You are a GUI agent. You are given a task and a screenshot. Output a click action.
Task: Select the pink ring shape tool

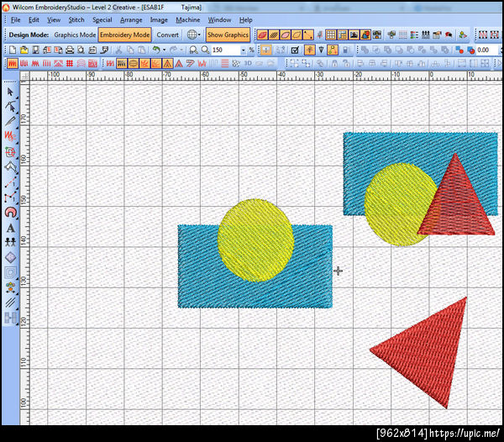click(x=10, y=213)
